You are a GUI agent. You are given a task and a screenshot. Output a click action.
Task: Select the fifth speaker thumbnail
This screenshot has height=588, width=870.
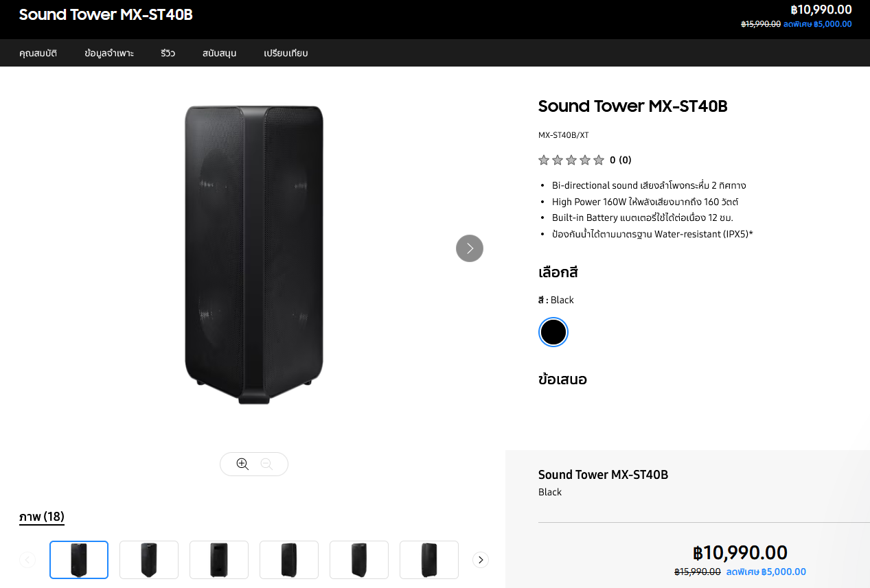359,560
